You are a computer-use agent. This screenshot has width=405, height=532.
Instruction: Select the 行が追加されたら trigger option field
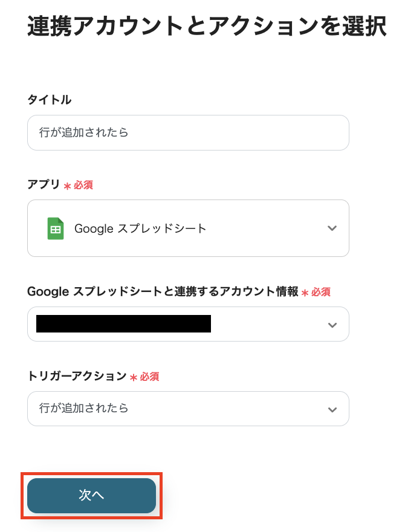189,409
